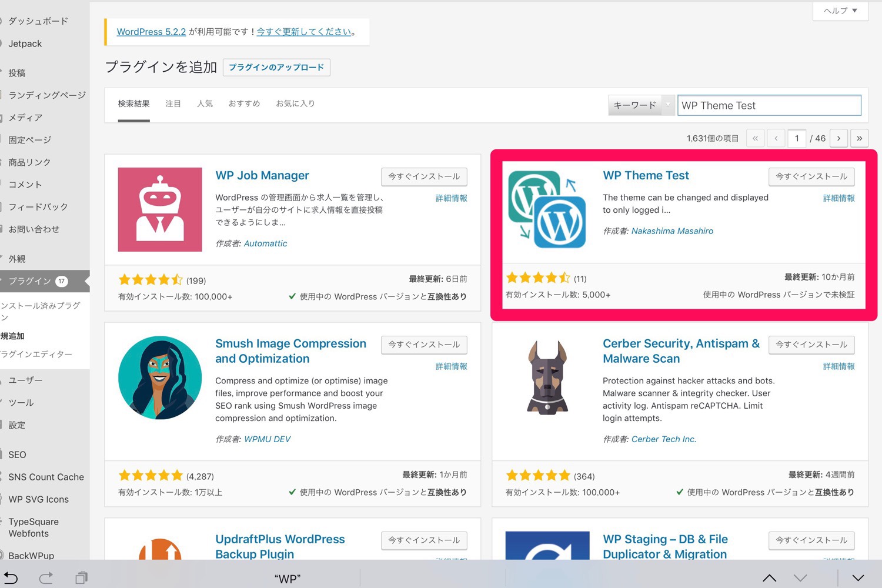The image size is (882, 588).
Task: Open the keyword search type dropdown
Action: 641,105
